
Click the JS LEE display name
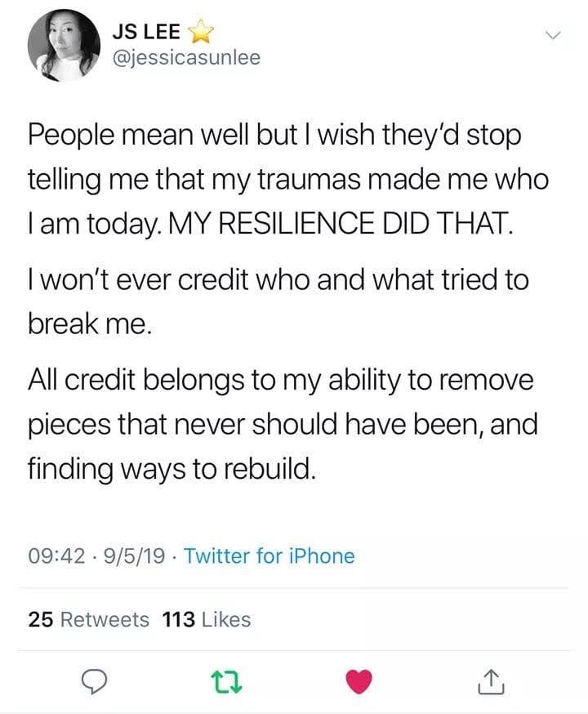147,33
